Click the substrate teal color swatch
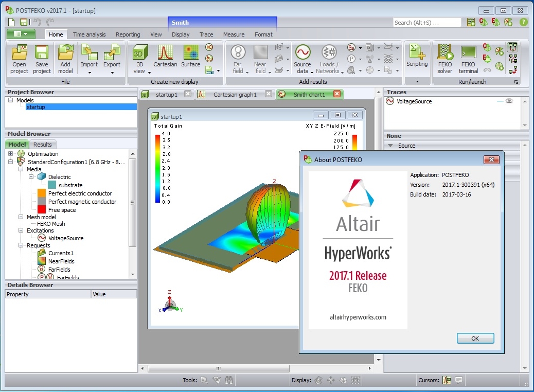The width and height of the screenshot is (534, 392). click(52, 185)
